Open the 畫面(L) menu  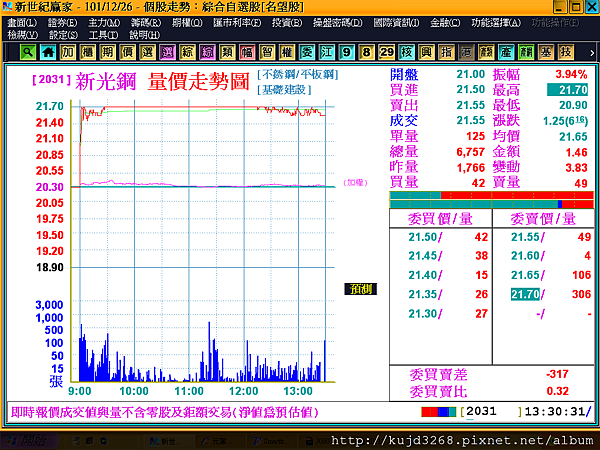coord(22,23)
